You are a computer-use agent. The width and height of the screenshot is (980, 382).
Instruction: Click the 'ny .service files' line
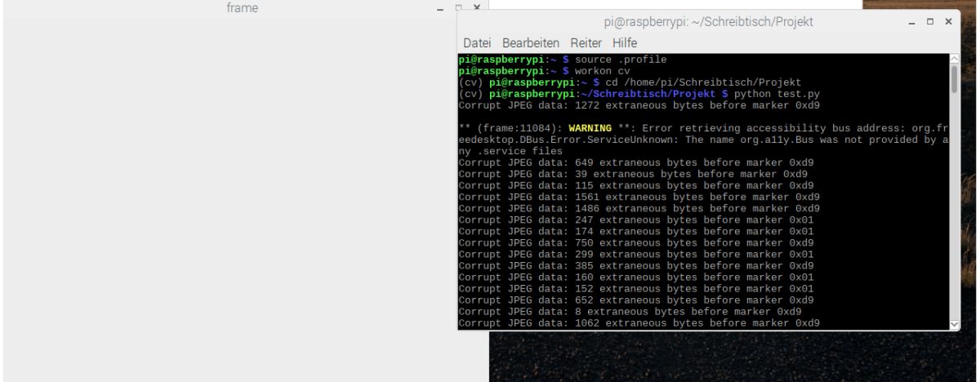point(510,151)
